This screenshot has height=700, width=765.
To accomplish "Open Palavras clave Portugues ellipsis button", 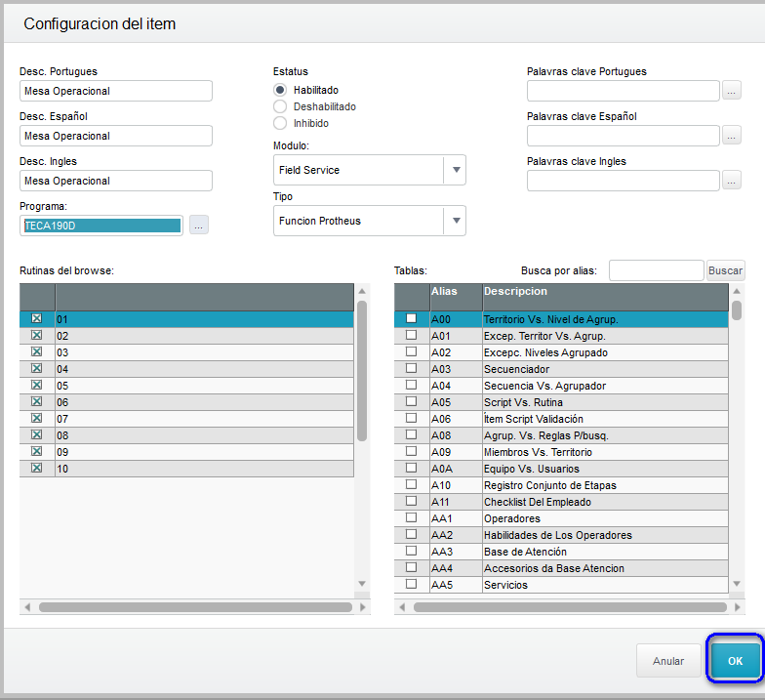I will pyautogui.click(x=731, y=90).
